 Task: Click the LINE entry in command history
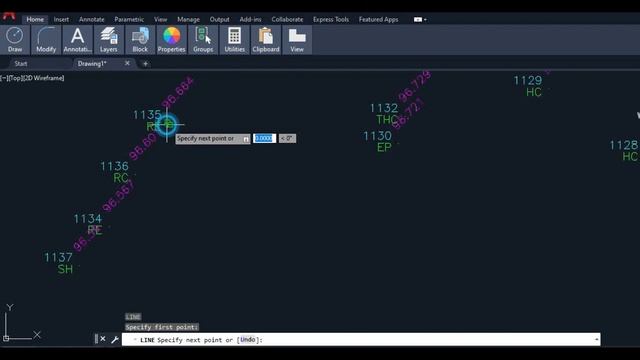pos(133,317)
